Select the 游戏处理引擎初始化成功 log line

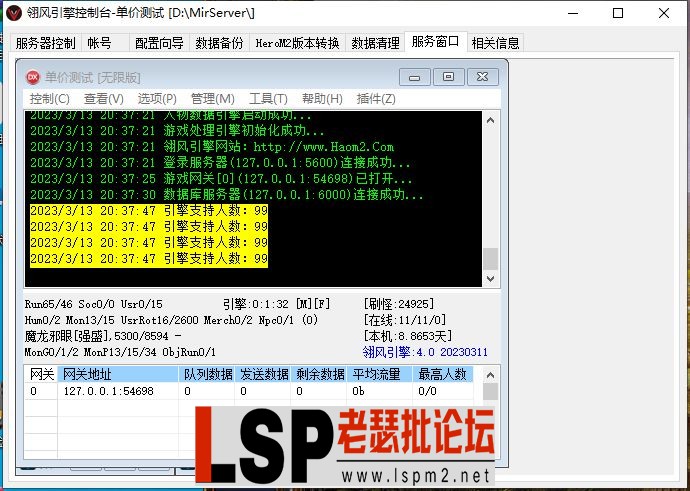tap(177, 131)
